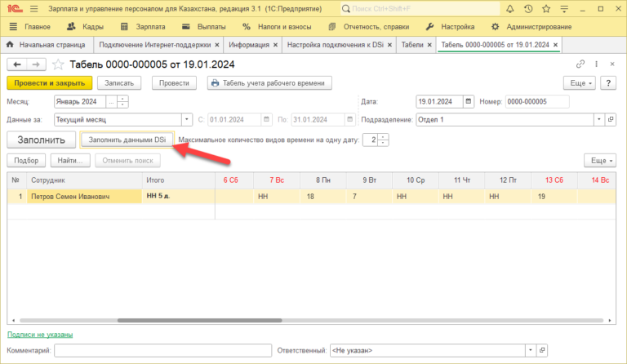Expand the Данные за dropdown list
Screen dimensions: 627x364
[x=187, y=120]
